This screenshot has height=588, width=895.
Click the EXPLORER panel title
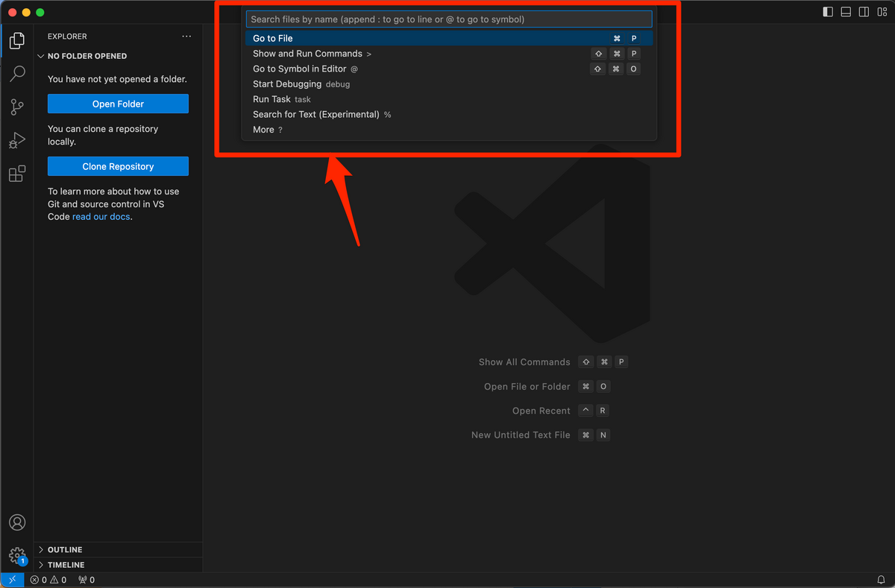click(67, 37)
